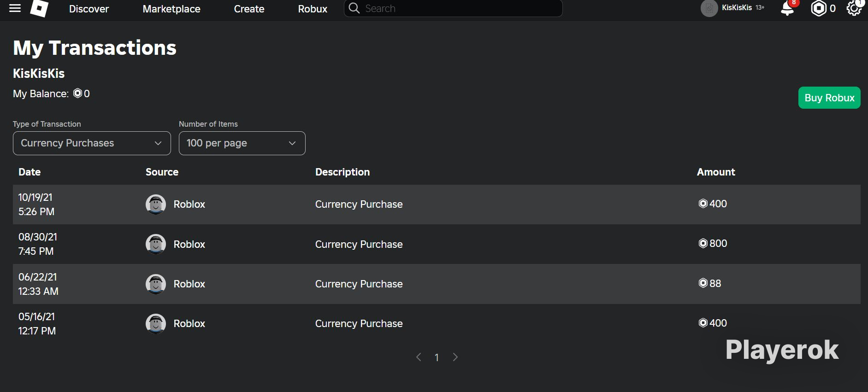Open the Robux tab in navigation
This screenshot has height=392, width=868.
313,9
